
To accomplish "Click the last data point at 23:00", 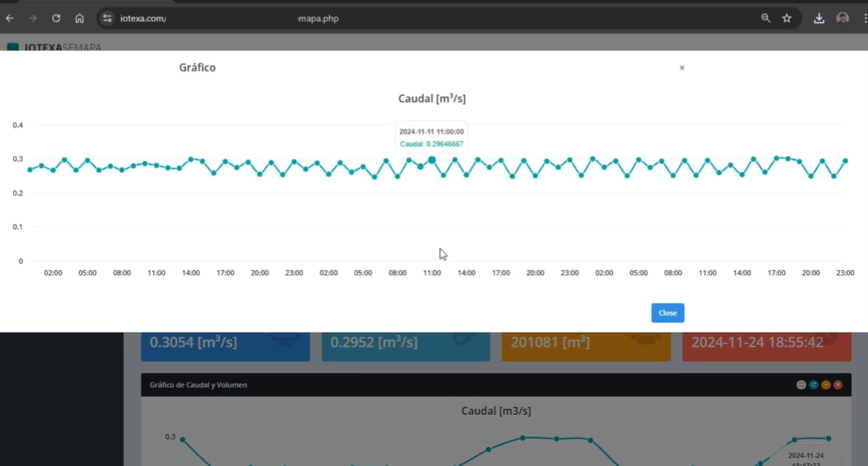I will 845,161.
